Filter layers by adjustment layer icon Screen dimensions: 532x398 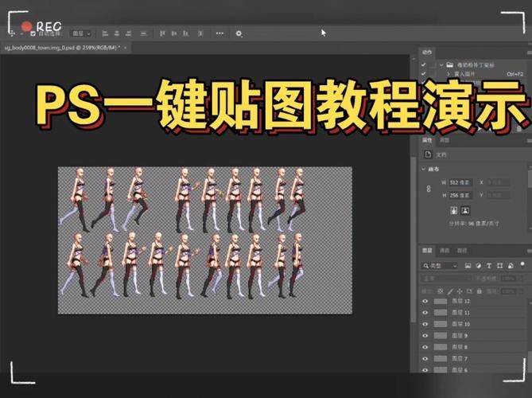479,266
